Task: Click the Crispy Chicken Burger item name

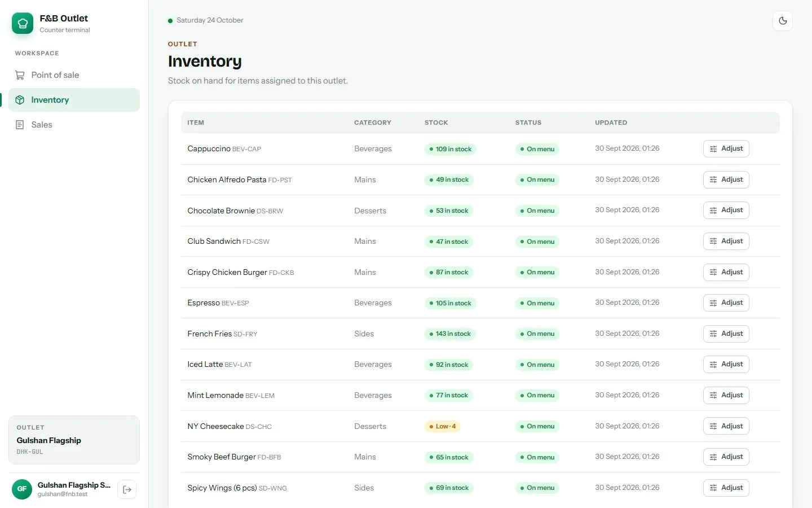Action: [227, 272]
